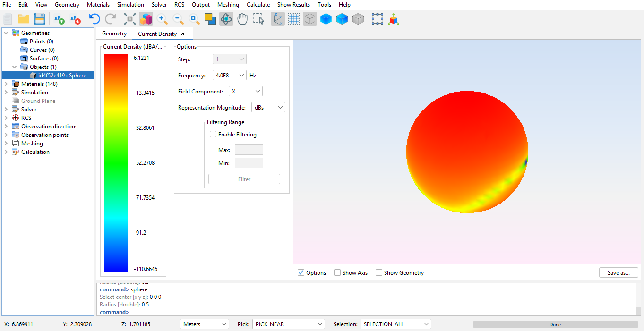Click the open folder icon

(x=24, y=19)
